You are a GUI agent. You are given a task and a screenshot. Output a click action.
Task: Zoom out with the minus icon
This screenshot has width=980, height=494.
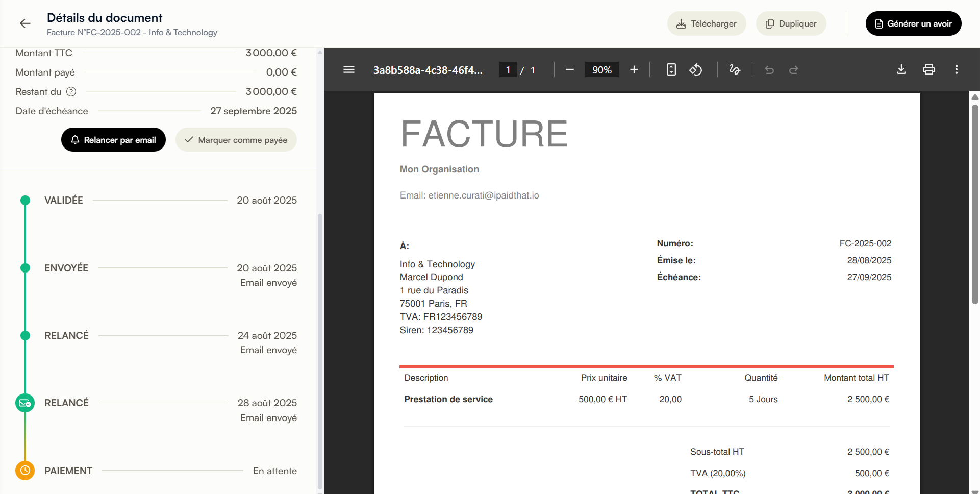point(570,69)
